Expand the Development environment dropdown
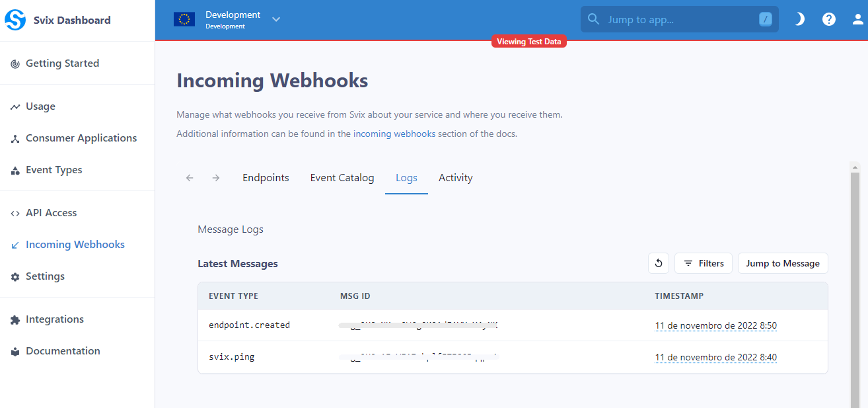Viewport: 868px width, 408px height. tap(275, 19)
